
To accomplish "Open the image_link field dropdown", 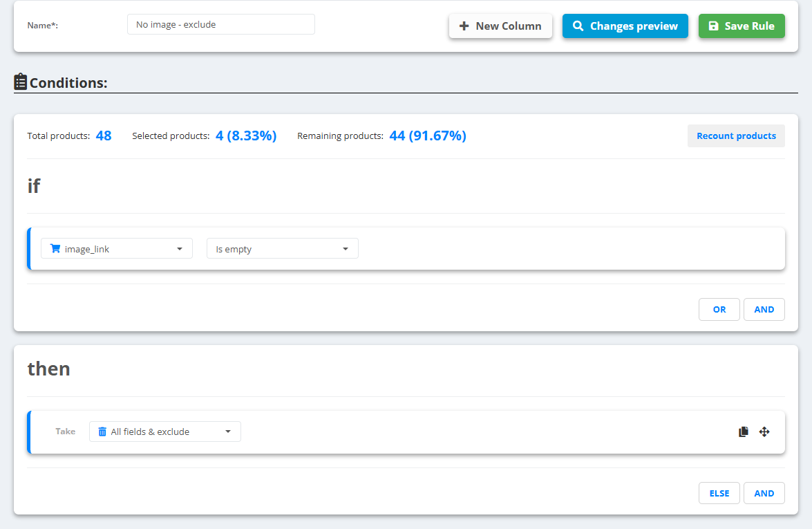I will pyautogui.click(x=117, y=249).
